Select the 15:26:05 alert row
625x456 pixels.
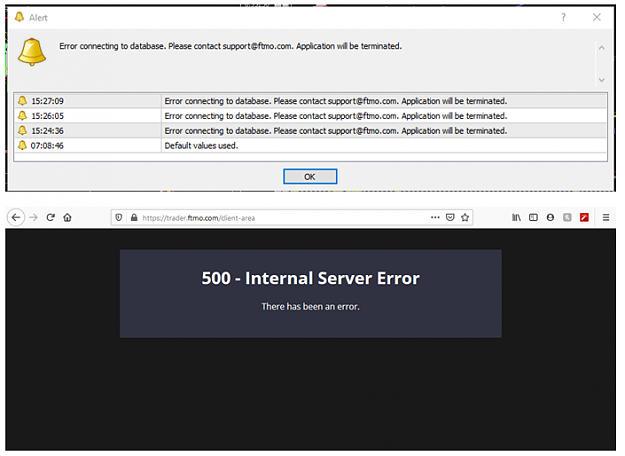tap(311, 116)
